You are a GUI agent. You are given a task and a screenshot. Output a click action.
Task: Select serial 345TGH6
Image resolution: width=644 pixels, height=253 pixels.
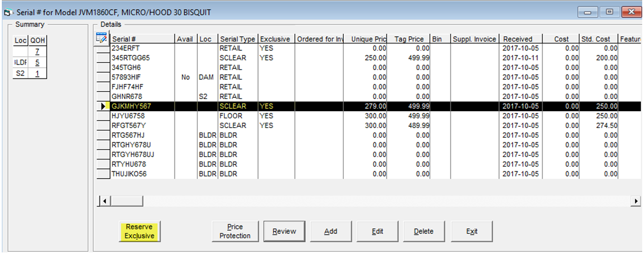143,68
